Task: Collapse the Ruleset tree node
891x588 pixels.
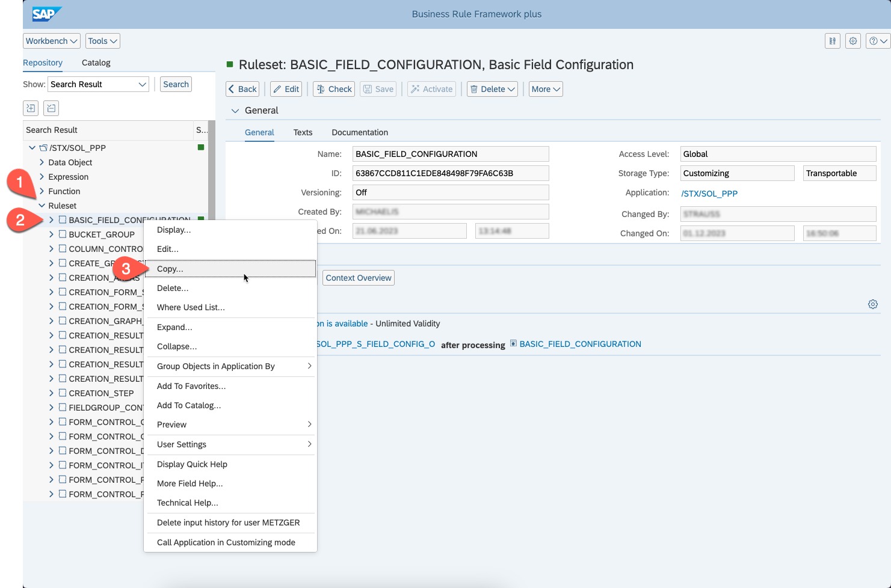Action: tap(42, 206)
